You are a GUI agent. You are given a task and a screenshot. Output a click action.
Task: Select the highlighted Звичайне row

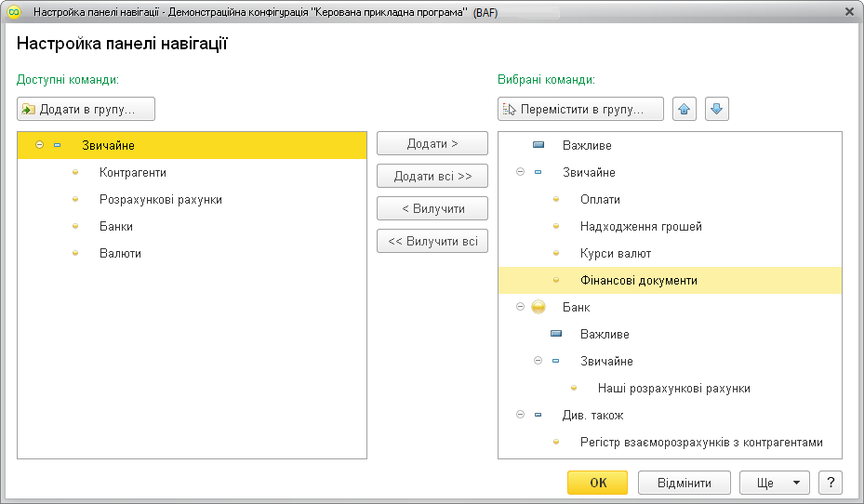[192, 145]
